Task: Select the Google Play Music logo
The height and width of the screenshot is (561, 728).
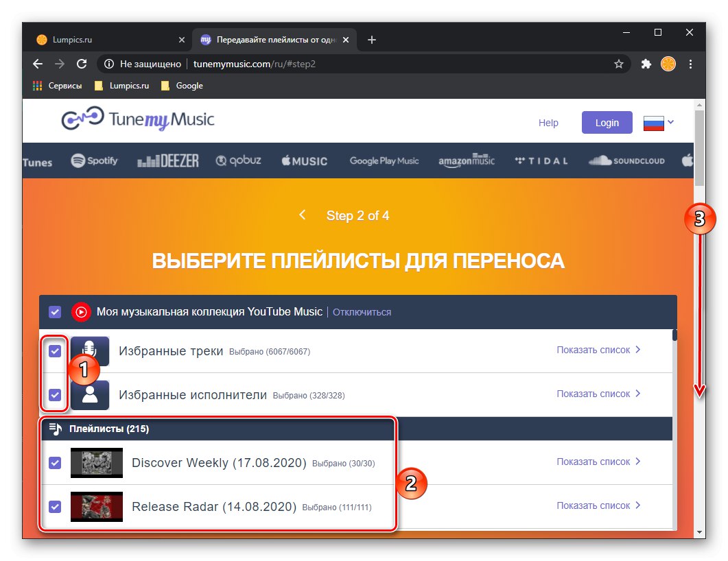Action: coord(384,160)
